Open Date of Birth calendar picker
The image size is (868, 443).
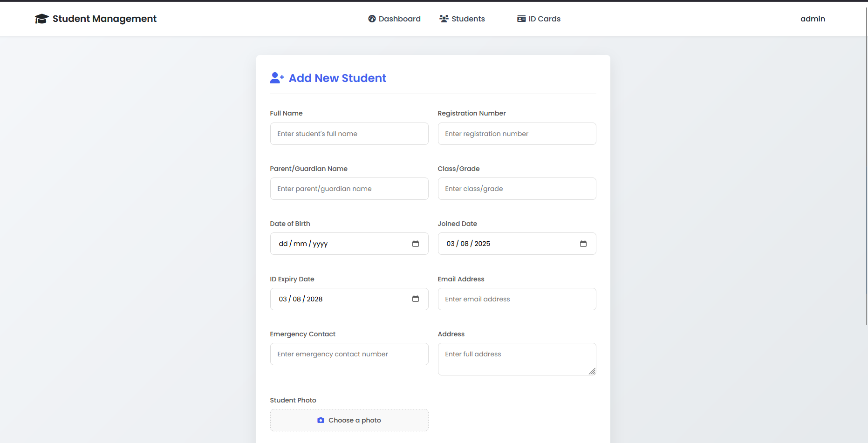(415, 244)
